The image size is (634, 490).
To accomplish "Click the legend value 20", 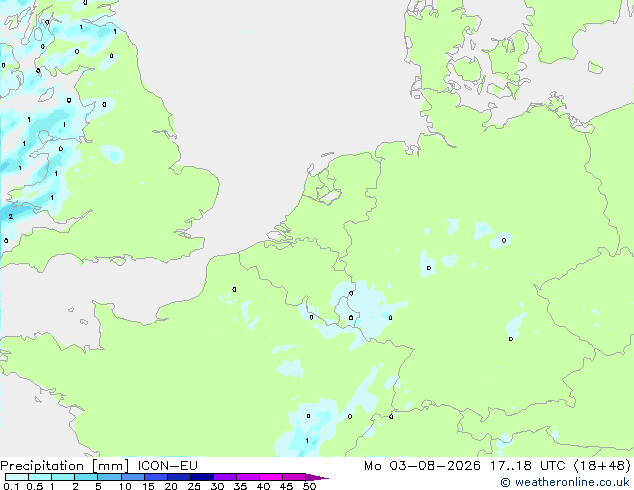I will click(x=171, y=486).
